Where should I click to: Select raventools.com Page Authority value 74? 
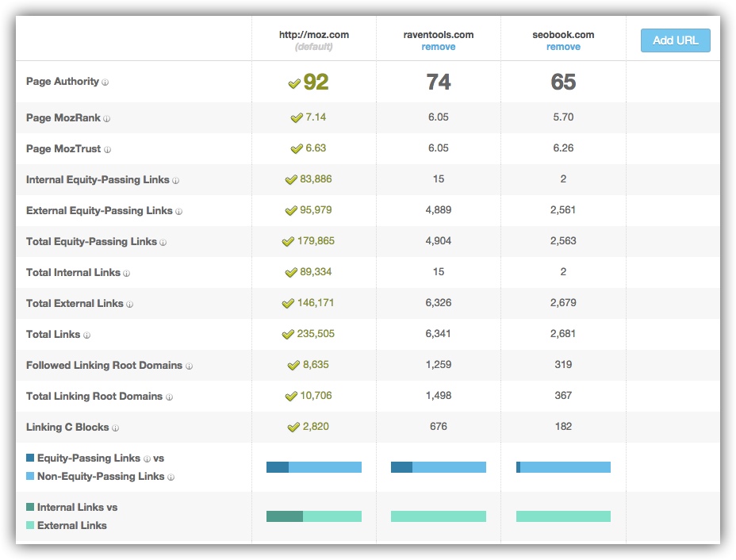439,82
